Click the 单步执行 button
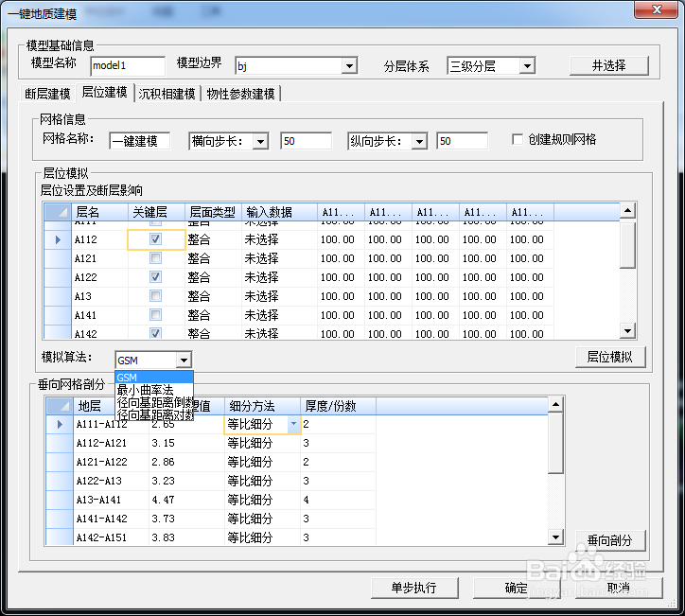685x616 pixels. [x=414, y=588]
